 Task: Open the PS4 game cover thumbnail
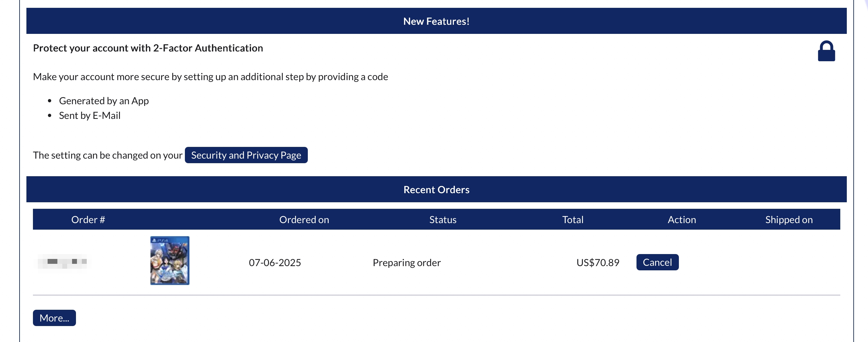pyautogui.click(x=170, y=261)
